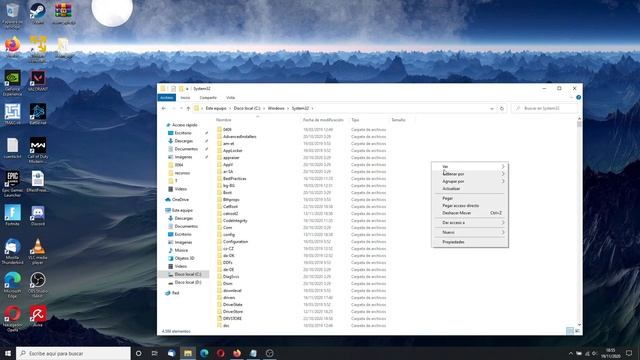Expand the Ver submenu in context menu

pos(470,167)
